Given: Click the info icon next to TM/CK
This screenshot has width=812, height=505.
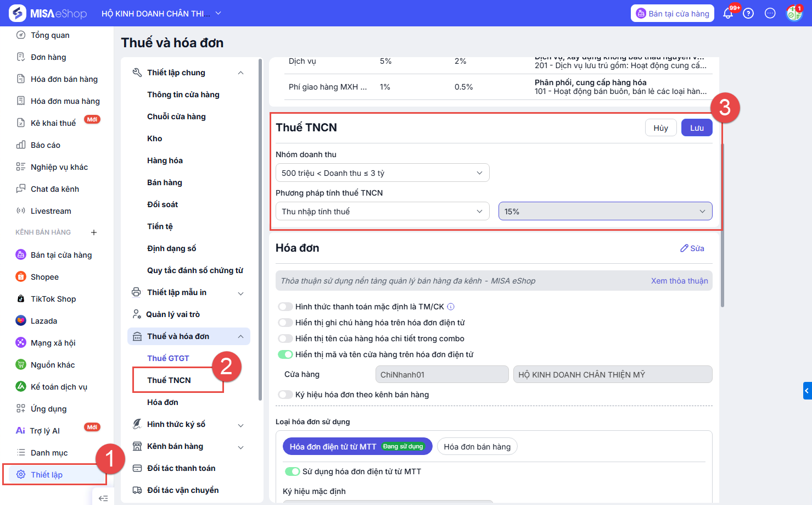Looking at the screenshot, I should tap(451, 307).
